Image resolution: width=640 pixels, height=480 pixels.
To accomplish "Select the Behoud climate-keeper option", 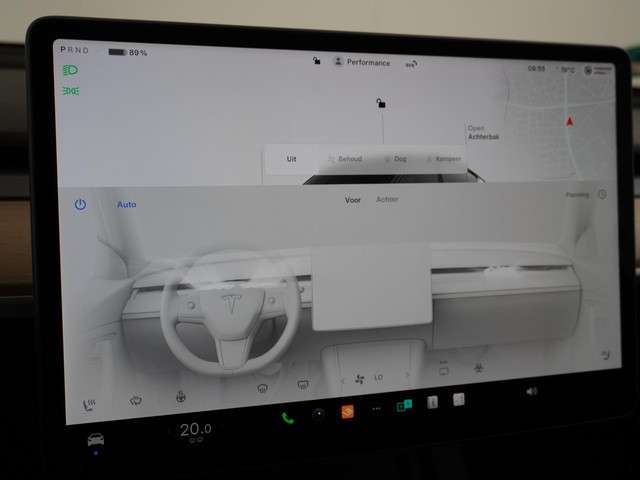I will [346, 159].
